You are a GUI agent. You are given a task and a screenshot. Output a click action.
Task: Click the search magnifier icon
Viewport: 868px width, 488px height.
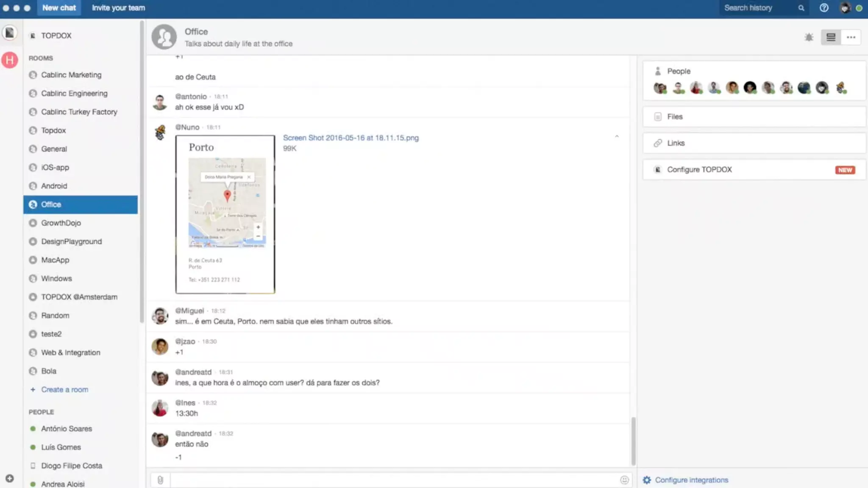coord(801,8)
